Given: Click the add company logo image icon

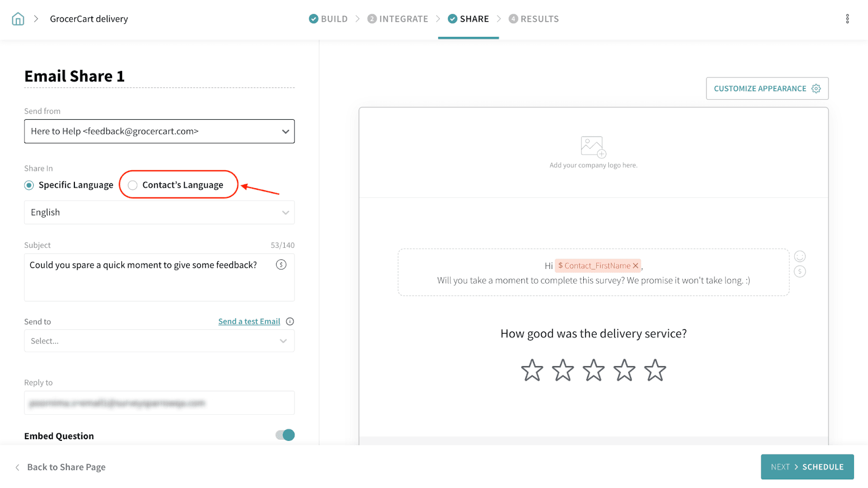Looking at the screenshot, I should point(592,147).
